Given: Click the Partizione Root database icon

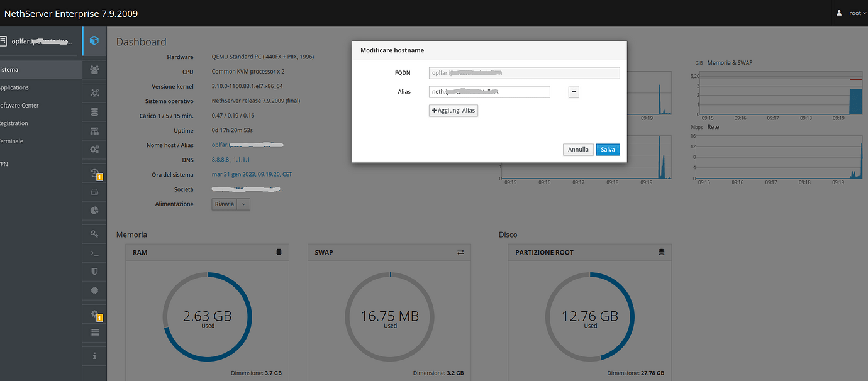Looking at the screenshot, I should coord(661,252).
